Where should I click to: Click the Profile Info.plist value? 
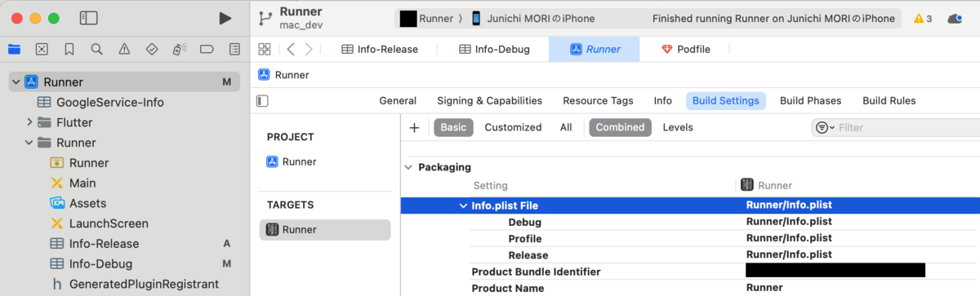click(x=789, y=238)
